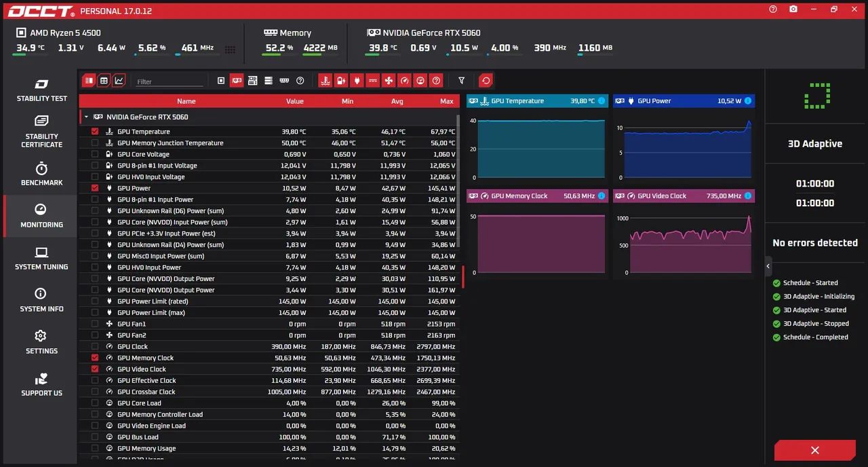This screenshot has width=868, height=467.
Task: Sort table by Max column
Action: pos(446,101)
